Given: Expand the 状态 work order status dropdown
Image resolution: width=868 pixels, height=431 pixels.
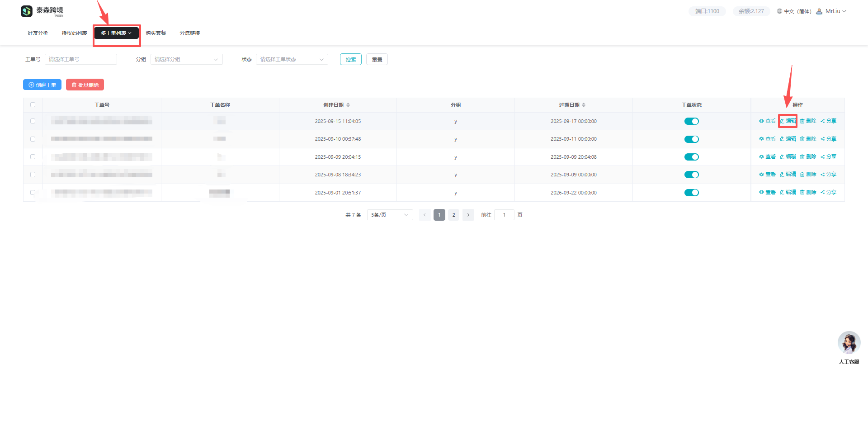Looking at the screenshot, I should [x=292, y=59].
